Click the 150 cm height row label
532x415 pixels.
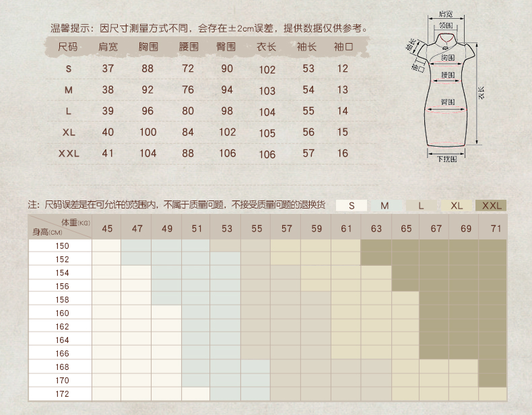pos(62,246)
